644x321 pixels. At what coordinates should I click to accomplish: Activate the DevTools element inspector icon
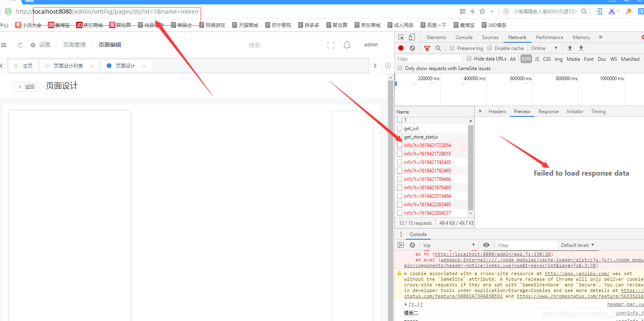point(401,37)
